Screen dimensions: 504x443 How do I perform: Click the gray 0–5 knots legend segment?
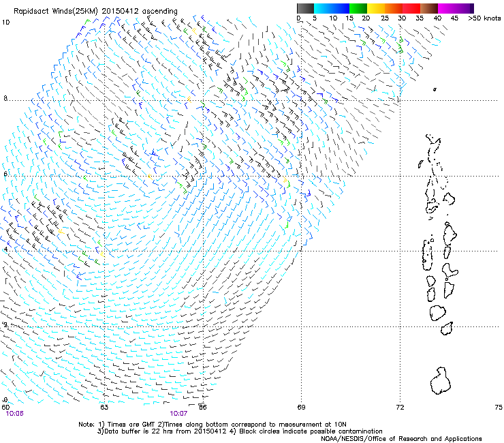point(305,8)
